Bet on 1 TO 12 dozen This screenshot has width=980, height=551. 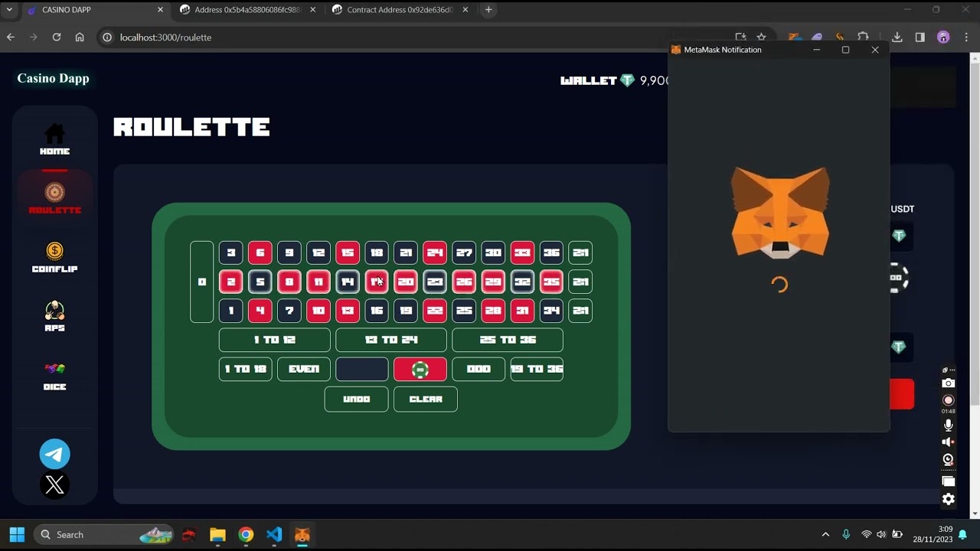(x=275, y=340)
